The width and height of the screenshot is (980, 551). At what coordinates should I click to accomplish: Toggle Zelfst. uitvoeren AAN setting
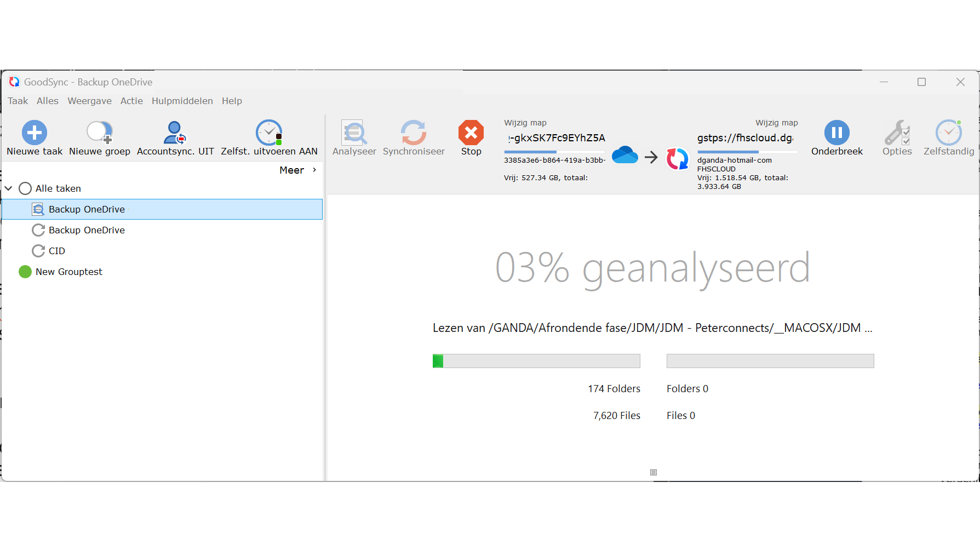point(269,132)
